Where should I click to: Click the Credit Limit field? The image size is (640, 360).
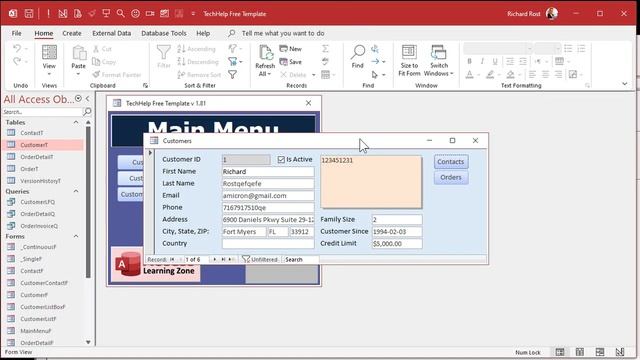(397, 244)
